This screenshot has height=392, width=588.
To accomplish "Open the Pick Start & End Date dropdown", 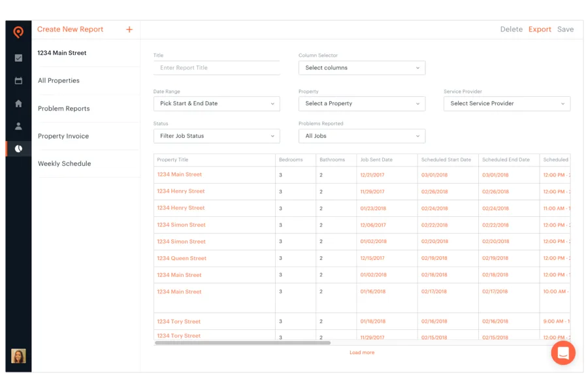I will [x=217, y=103].
